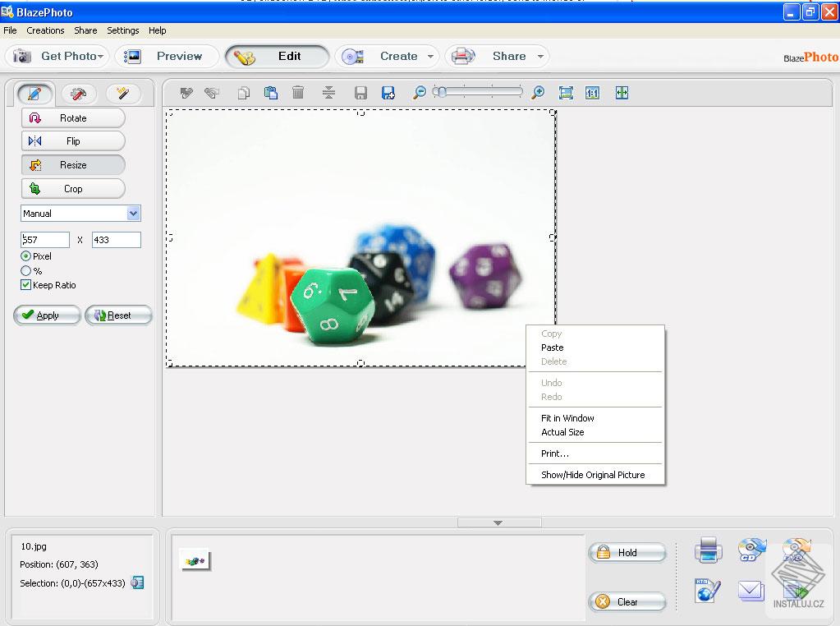Click the export file icon under the DVD icon
The width and height of the screenshot is (840, 626).
coord(796,591)
